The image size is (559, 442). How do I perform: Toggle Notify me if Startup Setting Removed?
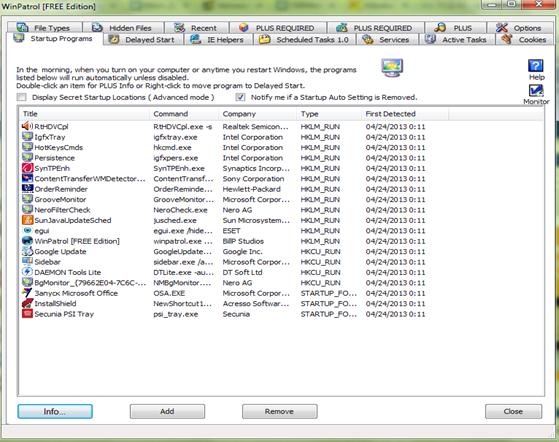click(241, 97)
